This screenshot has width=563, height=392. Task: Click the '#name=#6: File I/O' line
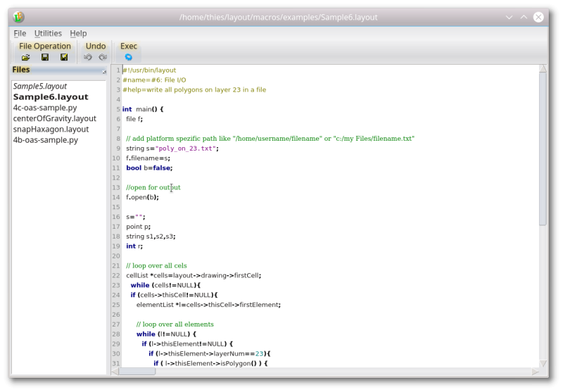click(154, 80)
